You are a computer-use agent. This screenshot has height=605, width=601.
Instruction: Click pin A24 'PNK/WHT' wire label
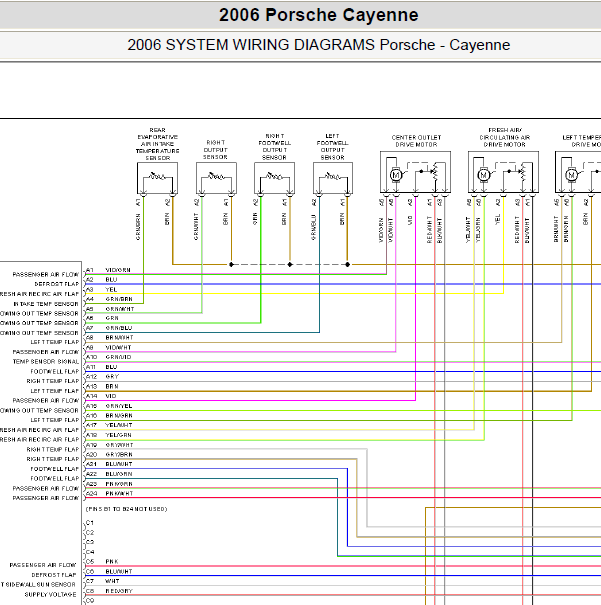[x=119, y=493]
